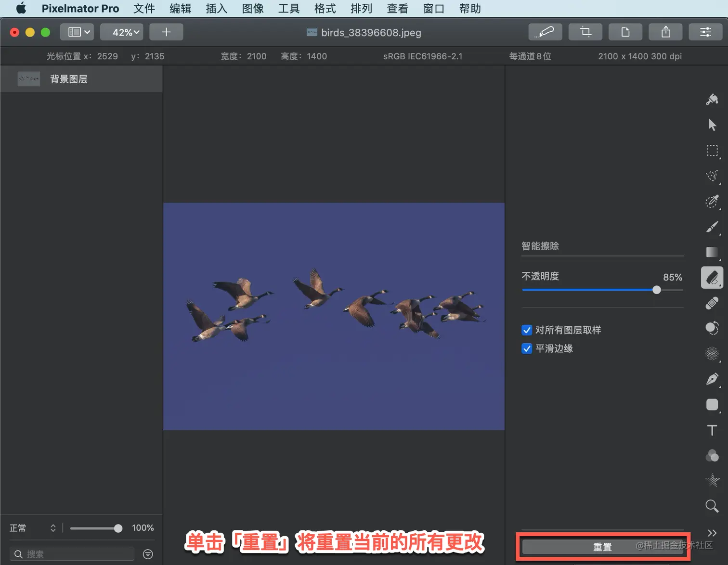Screen dimensions: 728x565
Task: Select the highlighted Erase tool
Action: (712, 278)
